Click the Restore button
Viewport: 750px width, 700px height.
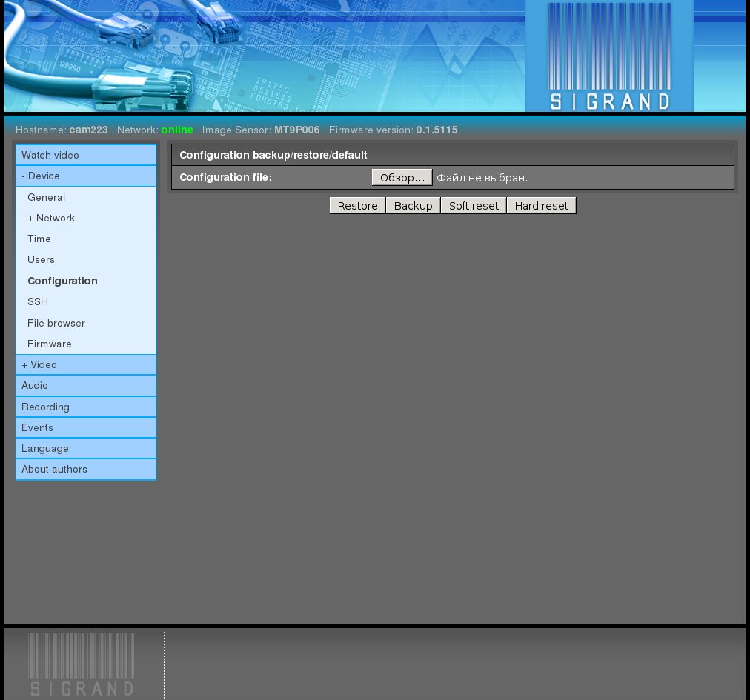coord(358,206)
